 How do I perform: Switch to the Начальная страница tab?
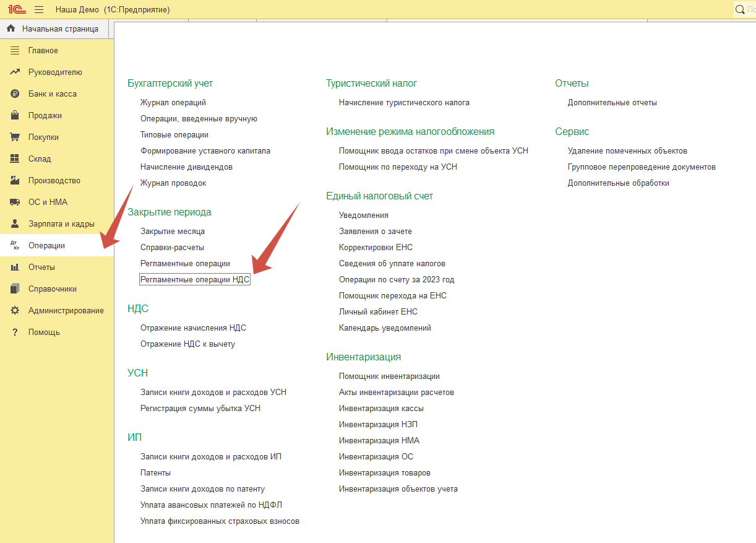(x=59, y=28)
